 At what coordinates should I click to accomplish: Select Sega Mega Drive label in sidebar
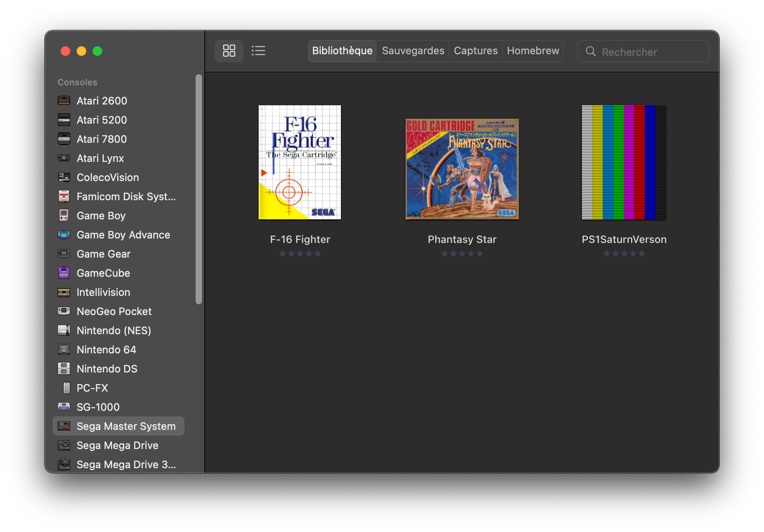click(x=118, y=445)
